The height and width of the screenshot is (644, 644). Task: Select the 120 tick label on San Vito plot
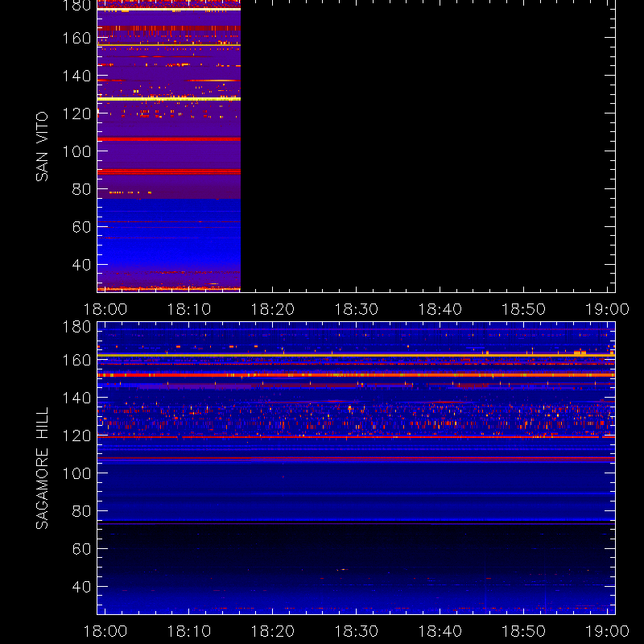76,114
